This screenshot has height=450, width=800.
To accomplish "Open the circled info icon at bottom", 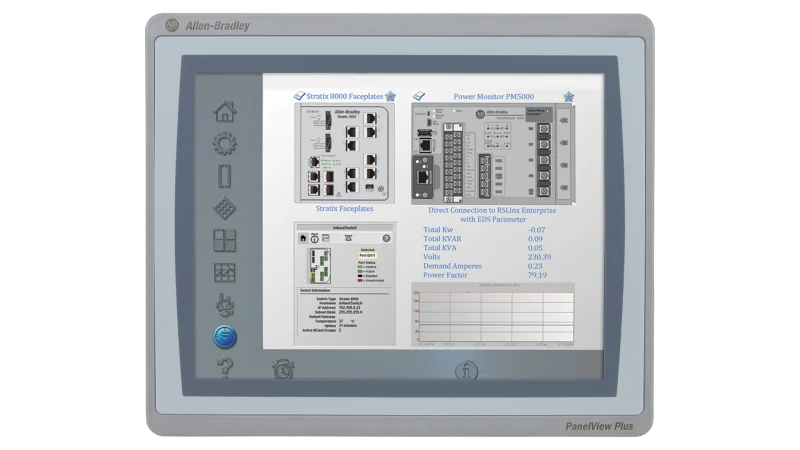I will (467, 368).
